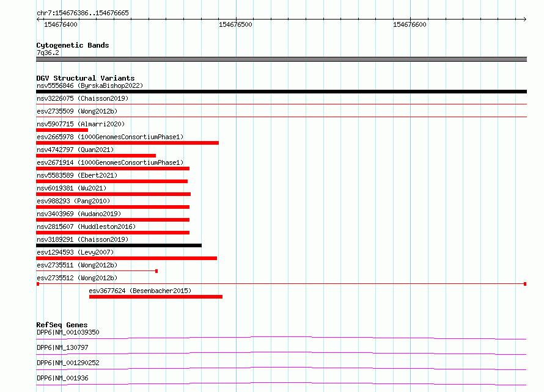544x392 pixels.
Task: Click the chr7:154676386..154676665 coordinates text
Action: [x=83, y=13]
